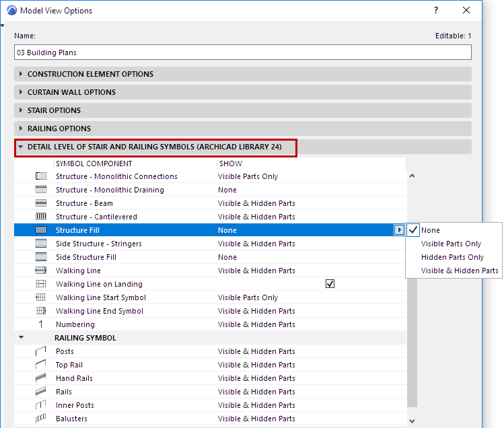Viewport: 504px width, 428px height.
Task: Click the Side Structure - Stringers icon
Action: point(41,244)
